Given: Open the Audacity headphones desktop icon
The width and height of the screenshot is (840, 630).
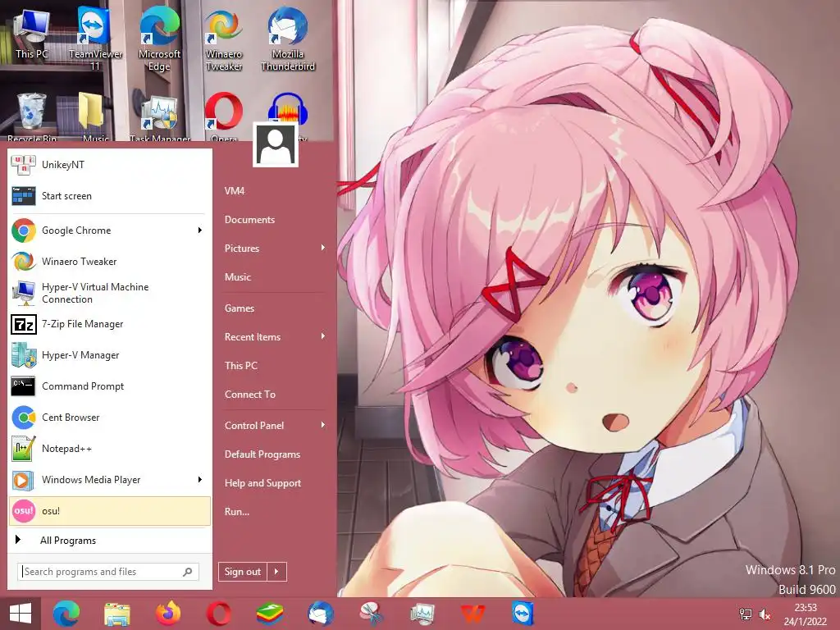Looking at the screenshot, I should tap(288, 107).
